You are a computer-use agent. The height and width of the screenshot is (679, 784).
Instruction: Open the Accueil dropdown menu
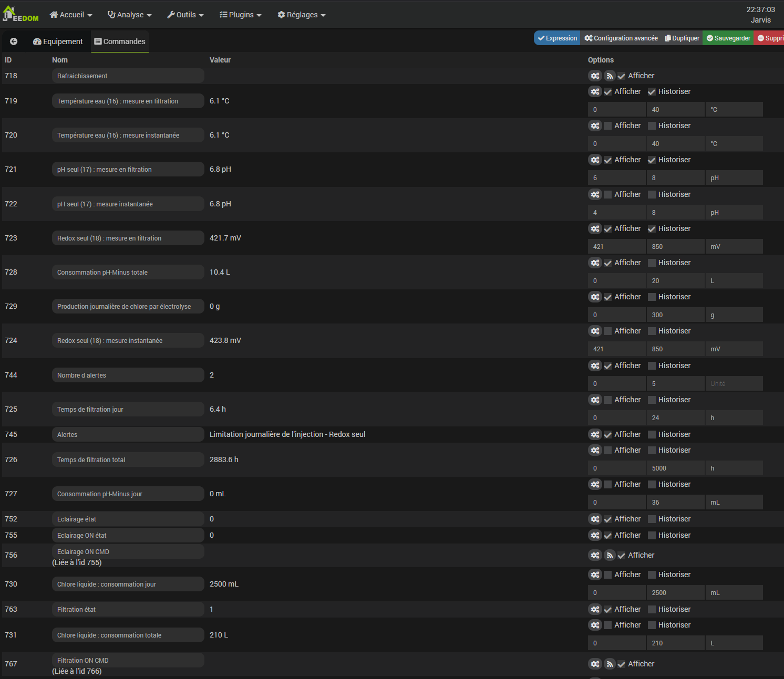pyautogui.click(x=71, y=15)
